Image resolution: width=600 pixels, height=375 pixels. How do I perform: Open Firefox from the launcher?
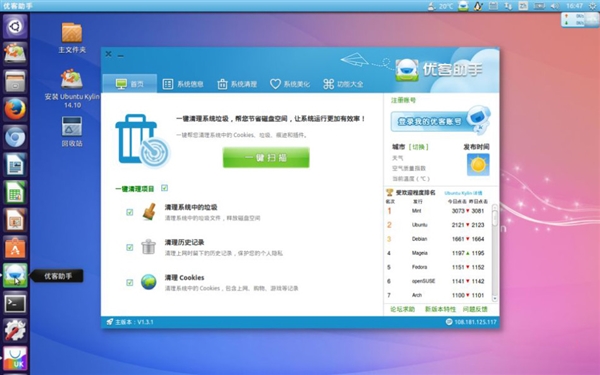pos(15,109)
